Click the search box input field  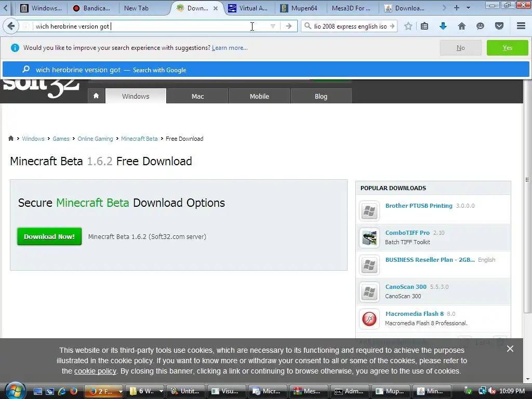click(x=350, y=26)
